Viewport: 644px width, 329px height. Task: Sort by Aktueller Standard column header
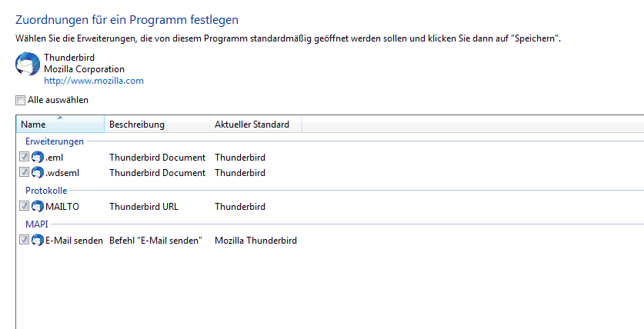[x=252, y=125]
